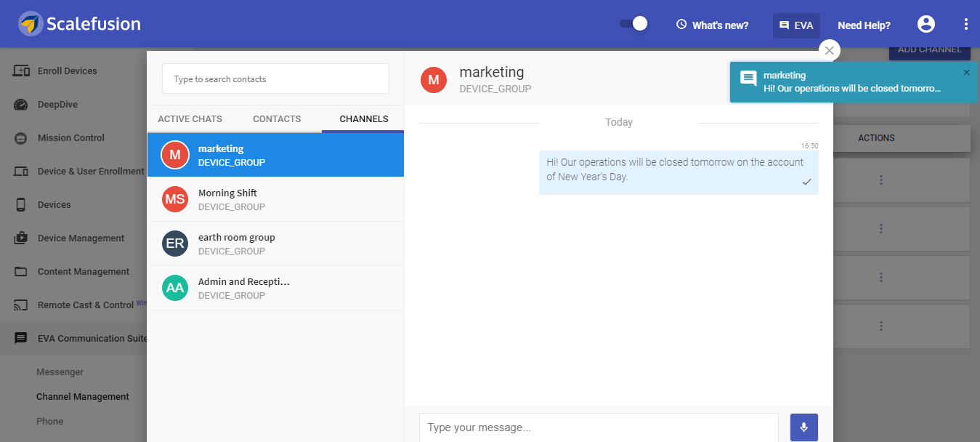The image size is (980, 442).
Task: Open the earth room group channel
Action: tap(275, 244)
